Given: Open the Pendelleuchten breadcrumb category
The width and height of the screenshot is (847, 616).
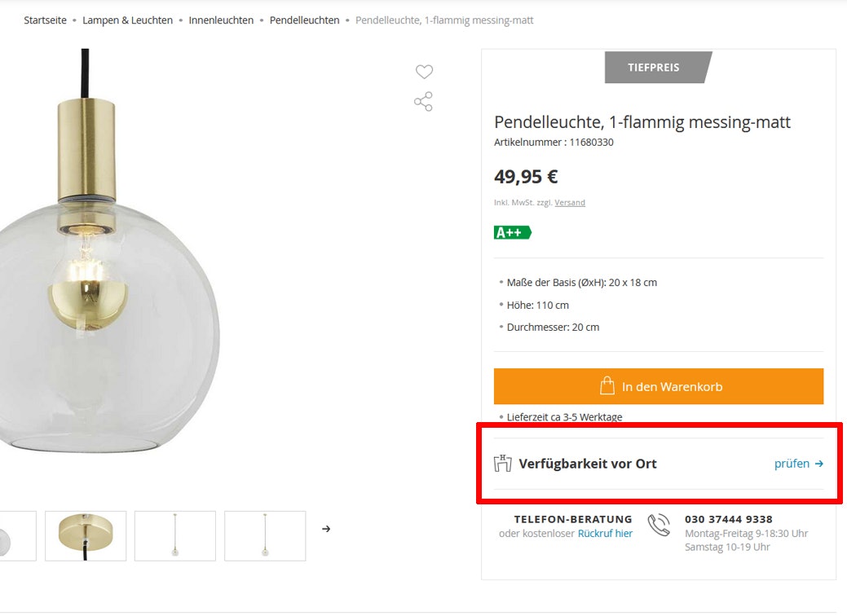Looking at the screenshot, I should 304,20.
